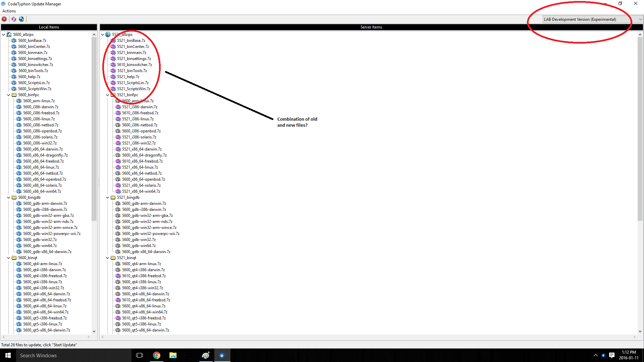Click the icon beside server 5610_i386-freebsd.7z

pos(118,113)
